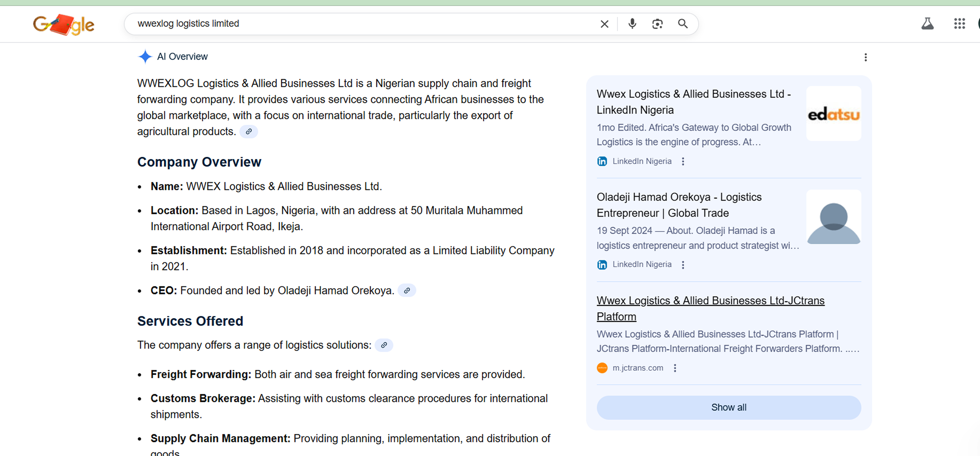
Task: Open options for Oladeji LinkedIn source
Action: pyautogui.click(x=683, y=265)
